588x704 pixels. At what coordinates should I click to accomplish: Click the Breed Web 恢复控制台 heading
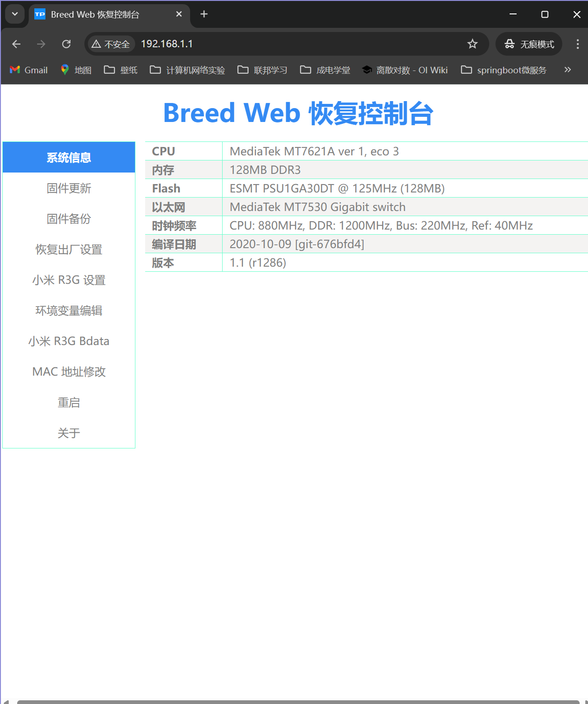pos(298,113)
